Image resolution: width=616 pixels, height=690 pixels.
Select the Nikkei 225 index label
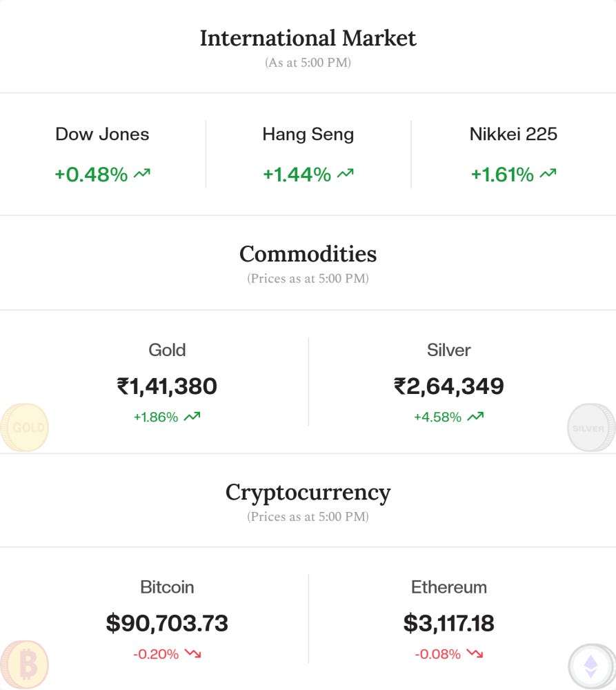(513, 134)
